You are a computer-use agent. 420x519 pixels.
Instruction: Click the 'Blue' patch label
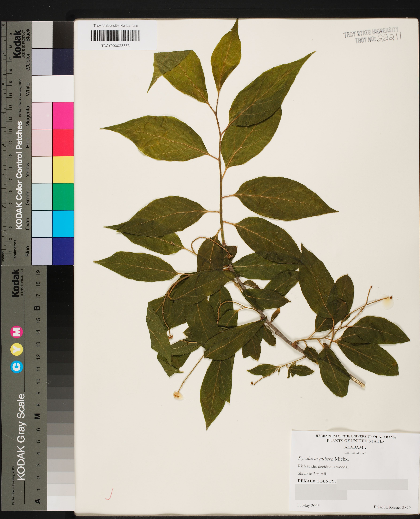28,251
